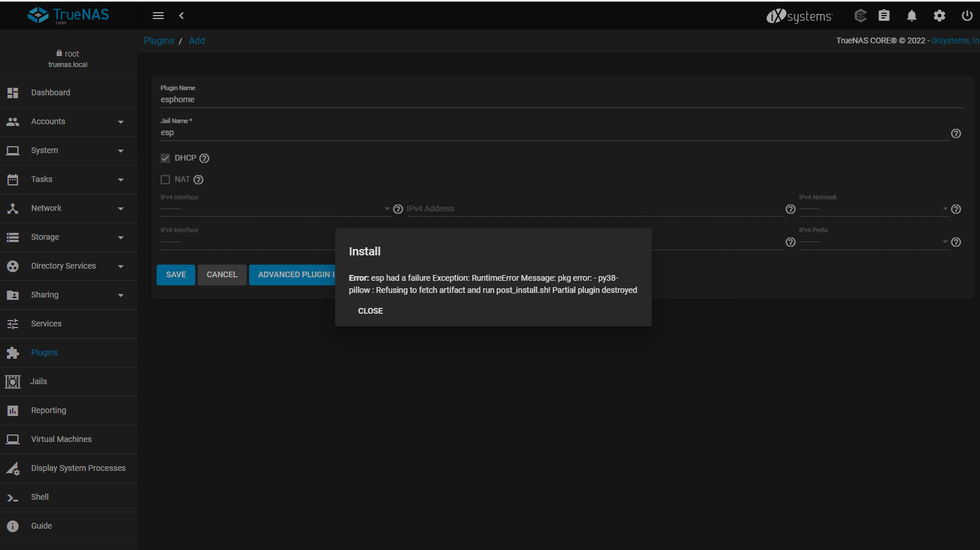980x550 pixels.
Task: Click the Jail Name input field
Action: (554, 133)
